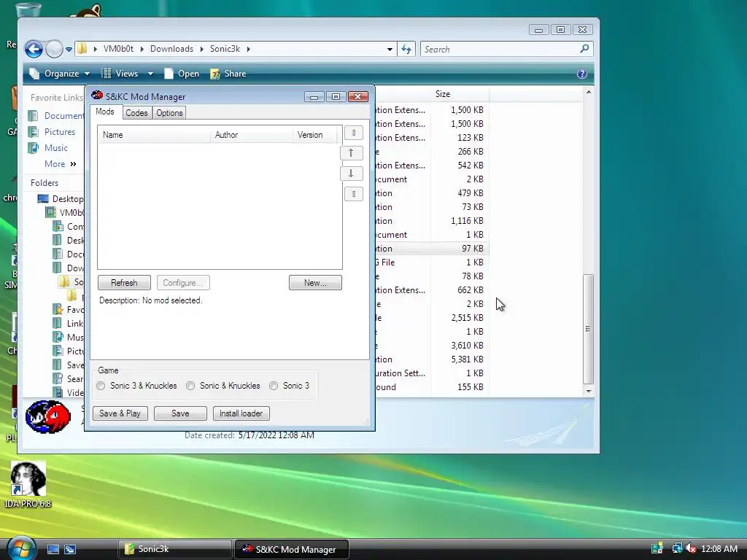Move mod to top of list
747x560 pixels.
click(x=354, y=133)
